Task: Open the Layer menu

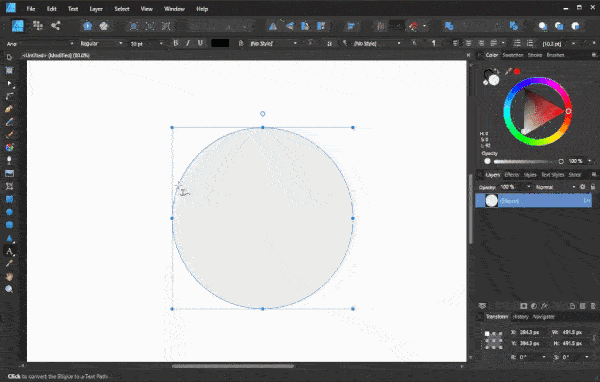Action: click(x=96, y=9)
